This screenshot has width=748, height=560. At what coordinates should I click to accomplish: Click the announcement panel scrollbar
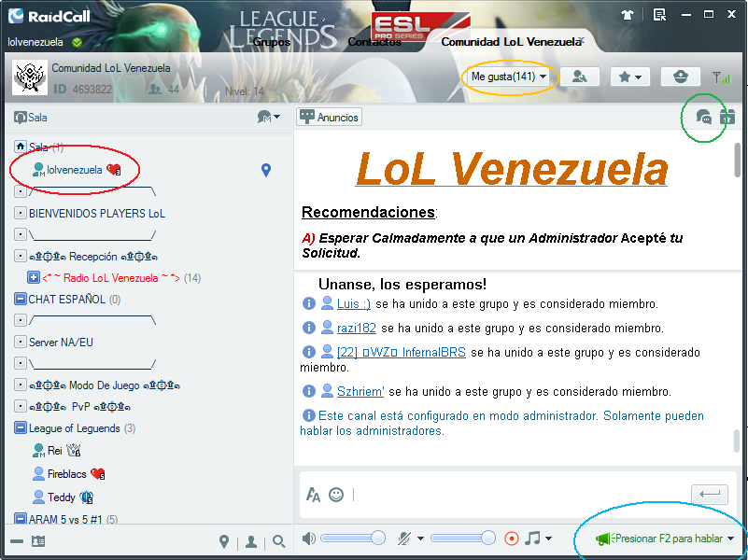point(738,160)
